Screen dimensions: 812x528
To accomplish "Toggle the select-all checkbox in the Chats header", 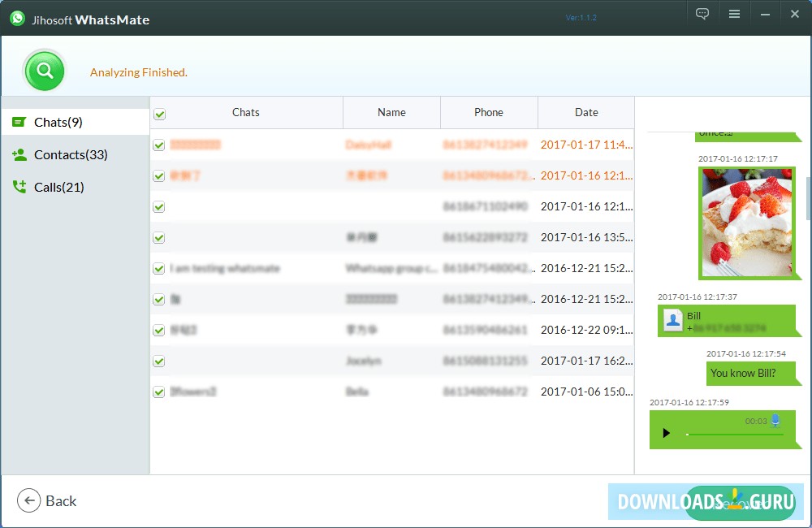I will coord(159,113).
